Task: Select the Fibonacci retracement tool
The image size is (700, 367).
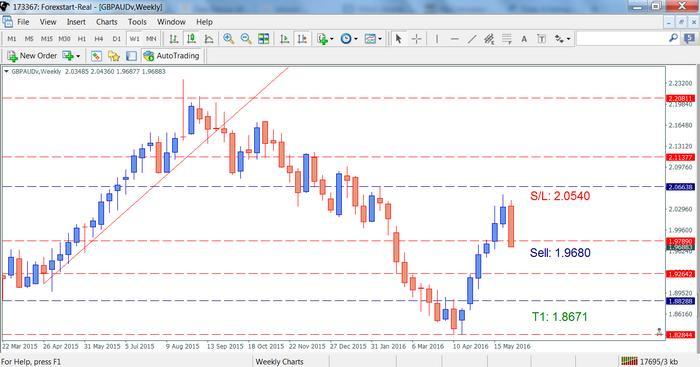Action: [x=507, y=39]
